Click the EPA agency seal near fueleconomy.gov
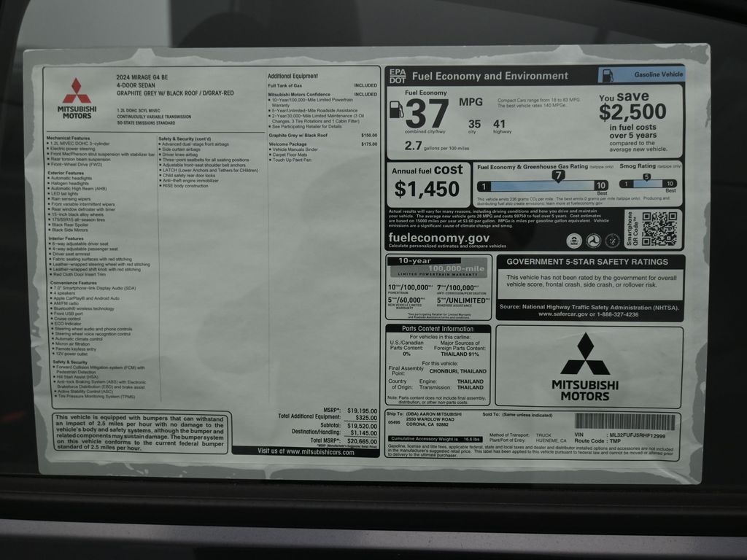Screen dimensions: 747x560 pos(574,240)
